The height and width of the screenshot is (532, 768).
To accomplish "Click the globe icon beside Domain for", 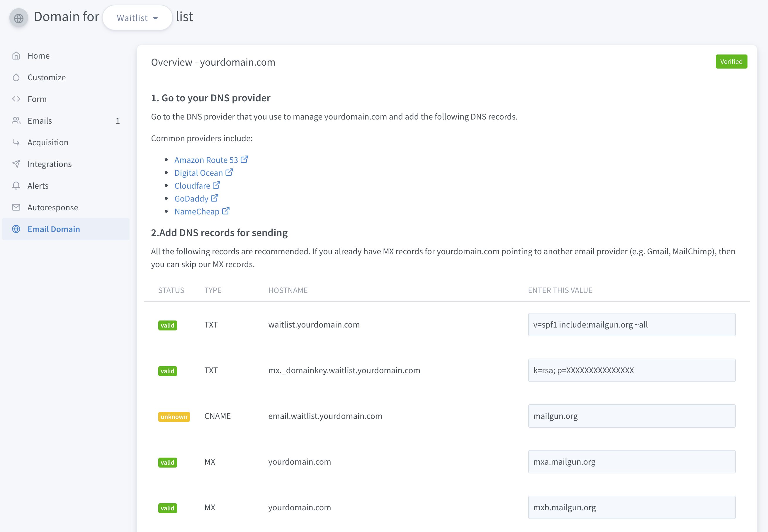I will point(19,18).
